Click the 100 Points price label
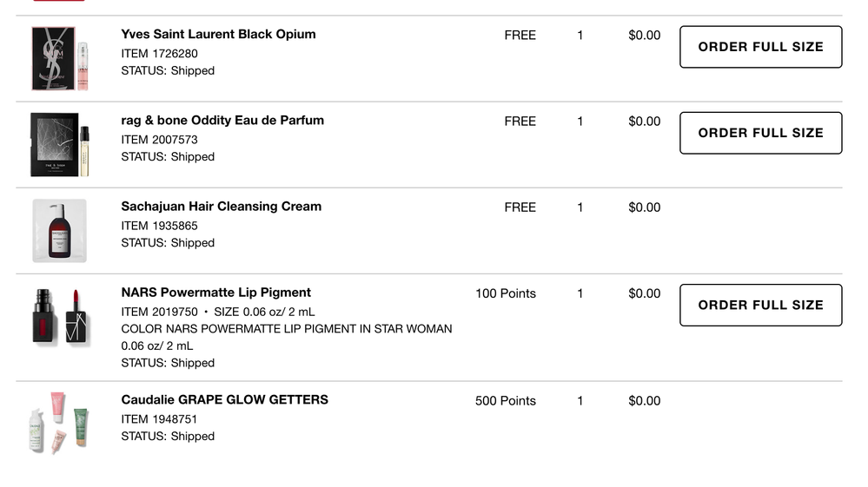Screen dimensions: 868x487 [x=505, y=293]
